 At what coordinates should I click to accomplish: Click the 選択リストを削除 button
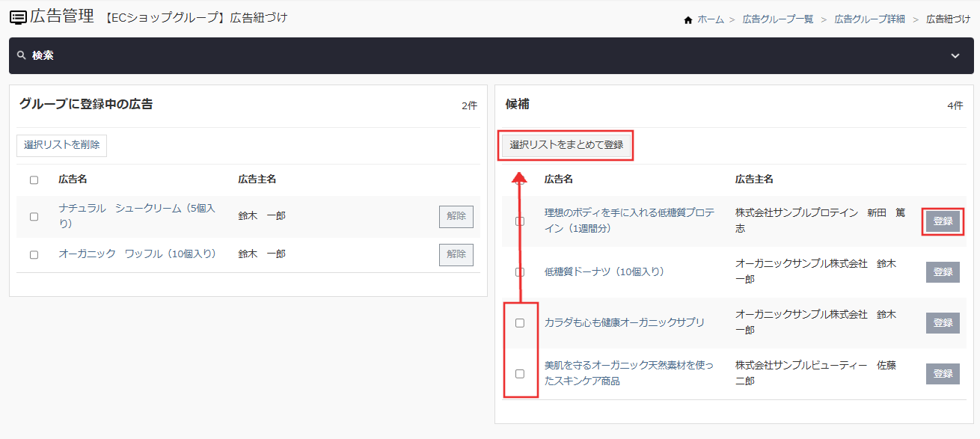61,145
